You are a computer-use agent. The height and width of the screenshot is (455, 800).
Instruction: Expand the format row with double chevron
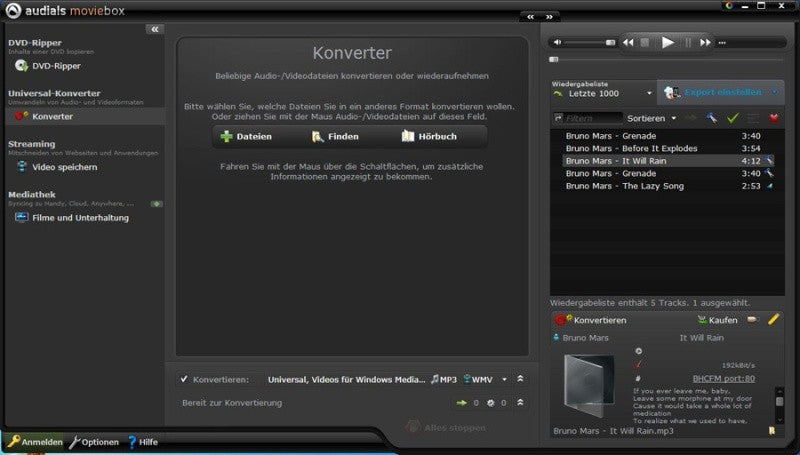point(520,378)
